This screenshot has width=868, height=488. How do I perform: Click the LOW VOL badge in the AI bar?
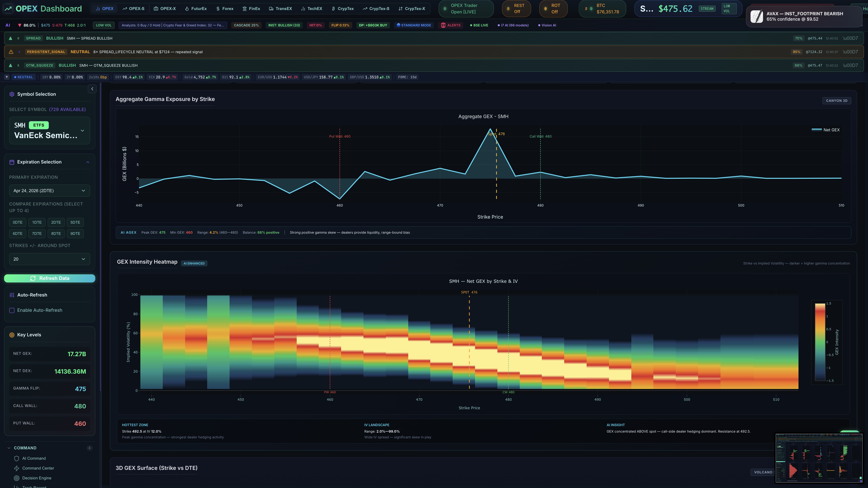pyautogui.click(x=104, y=25)
